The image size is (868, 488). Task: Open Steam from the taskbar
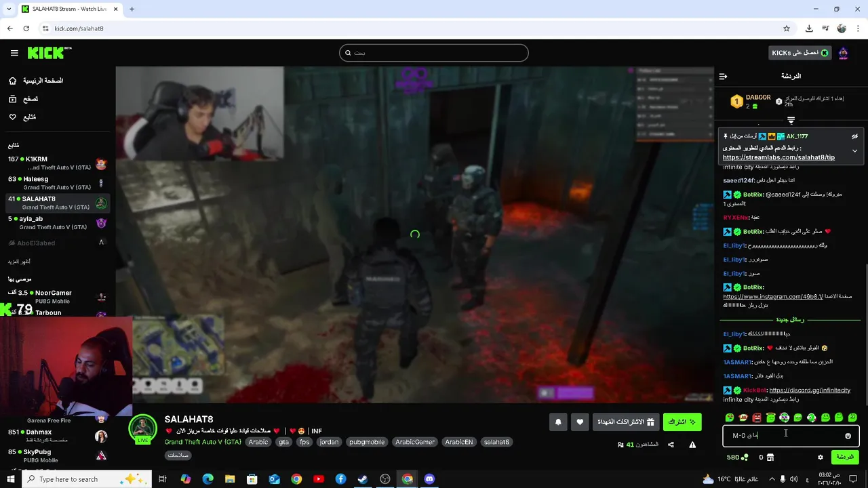coord(363,479)
